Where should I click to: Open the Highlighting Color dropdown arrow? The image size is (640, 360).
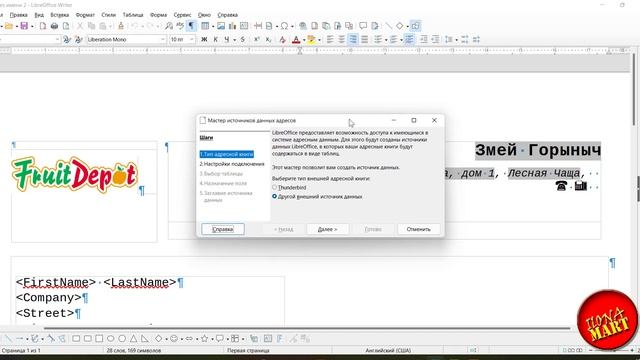coord(319,40)
